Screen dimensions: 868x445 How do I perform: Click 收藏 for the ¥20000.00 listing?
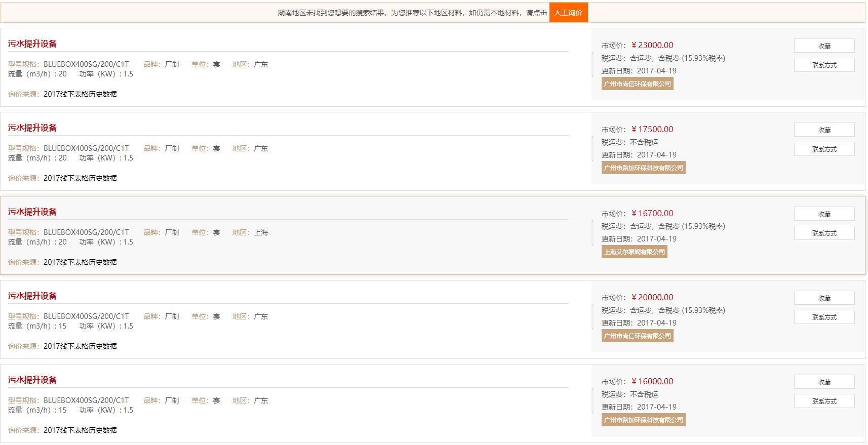(824, 298)
